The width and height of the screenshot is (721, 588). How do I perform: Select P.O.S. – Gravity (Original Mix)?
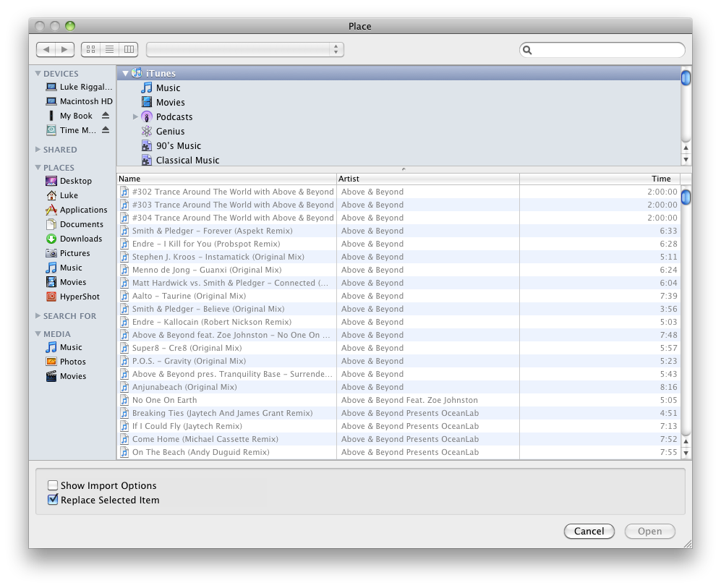[x=398, y=361]
